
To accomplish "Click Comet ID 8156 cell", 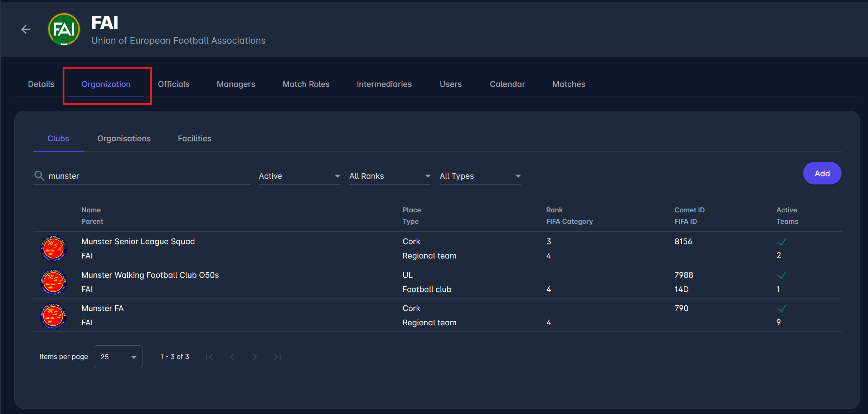I will click(683, 241).
